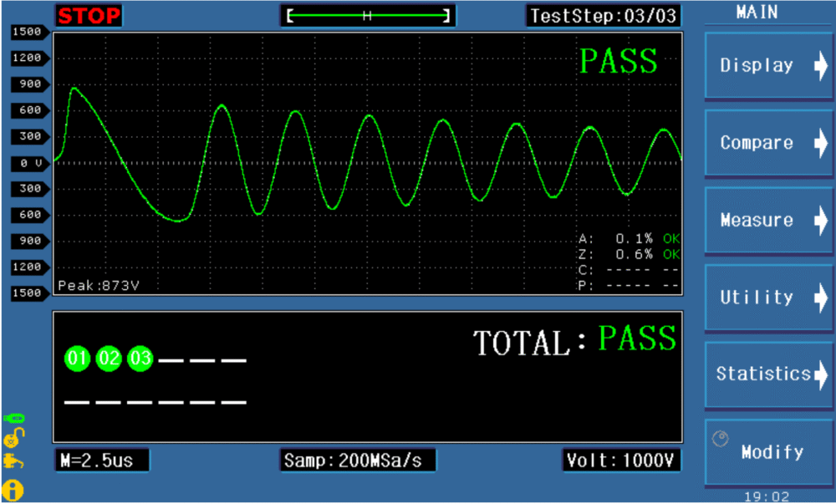Click the Peak:873V readout
The height and width of the screenshot is (504, 836).
point(99,286)
